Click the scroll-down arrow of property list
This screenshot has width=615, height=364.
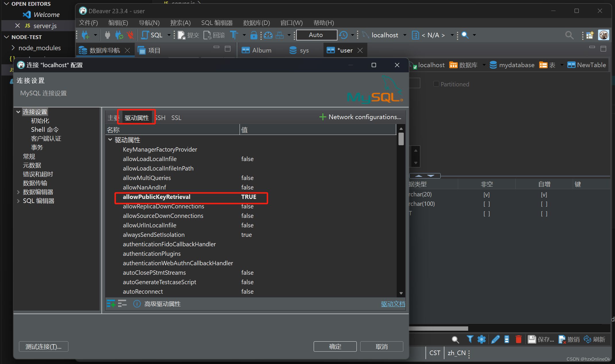401,293
